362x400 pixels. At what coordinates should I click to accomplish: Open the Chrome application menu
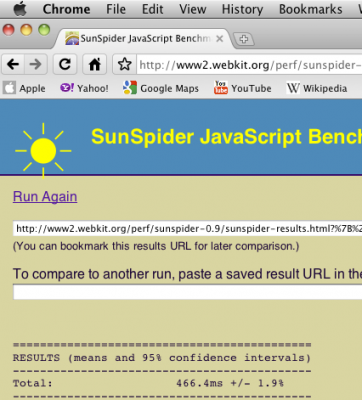click(x=66, y=9)
